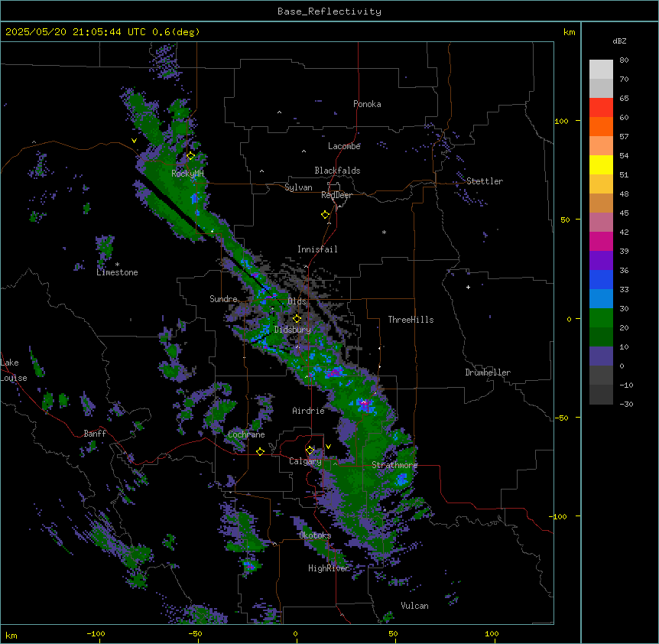Click the white plus marker north of Drumheller
This screenshot has width=659, height=644.
click(468, 287)
